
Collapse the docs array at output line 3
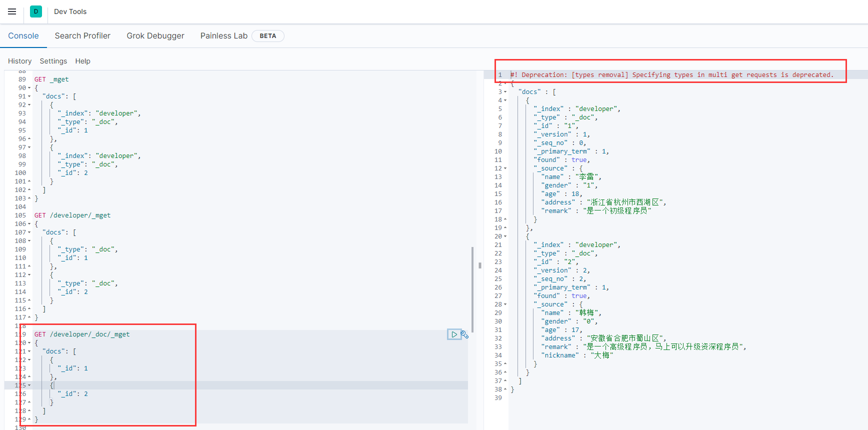click(505, 92)
